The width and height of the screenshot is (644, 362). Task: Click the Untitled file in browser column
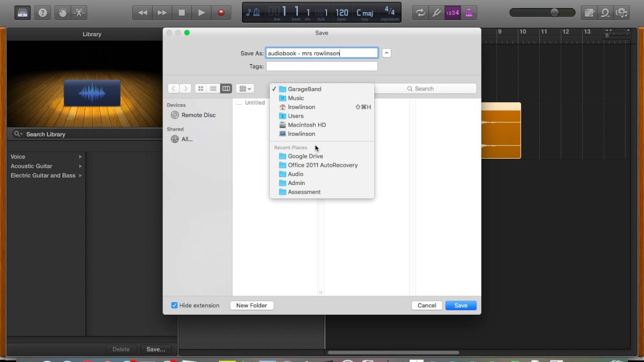255,103
